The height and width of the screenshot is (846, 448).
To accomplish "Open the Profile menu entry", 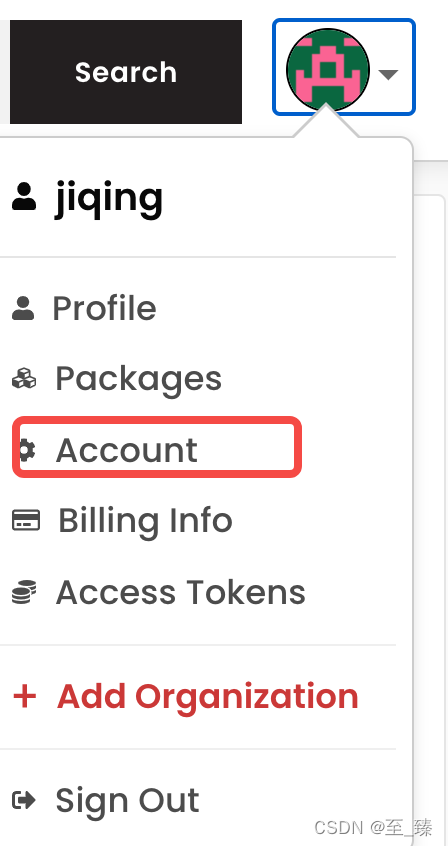I will (x=104, y=308).
